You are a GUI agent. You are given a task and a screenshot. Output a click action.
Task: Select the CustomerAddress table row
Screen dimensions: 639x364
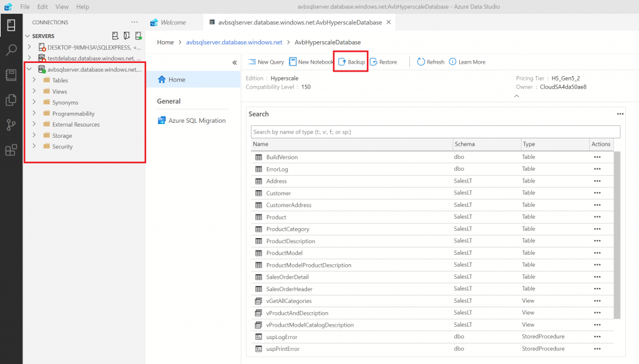click(432, 205)
